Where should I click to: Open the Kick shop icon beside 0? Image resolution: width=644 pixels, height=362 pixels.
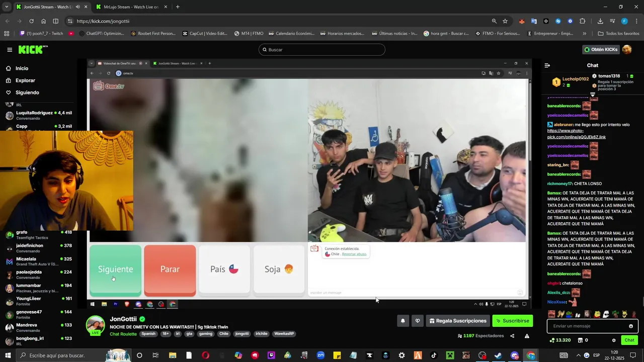(x=580, y=340)
